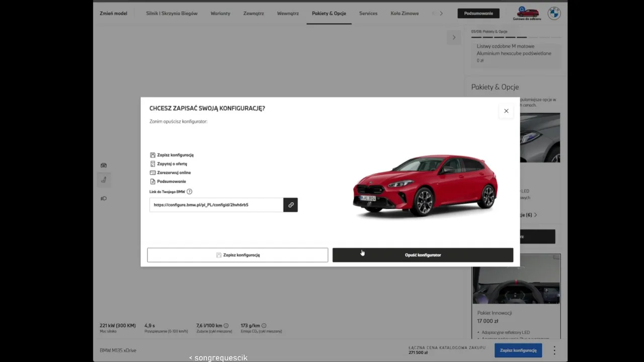Image resolution: width=644 pixels, height=362 pixels.
Task: Click the BMW logo
Action: [554, 13]
